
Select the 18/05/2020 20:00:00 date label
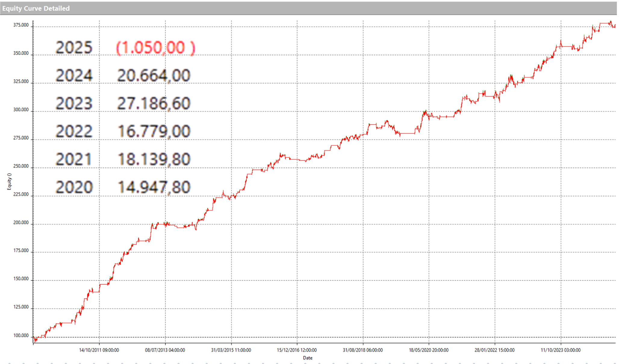click(428, 350)
